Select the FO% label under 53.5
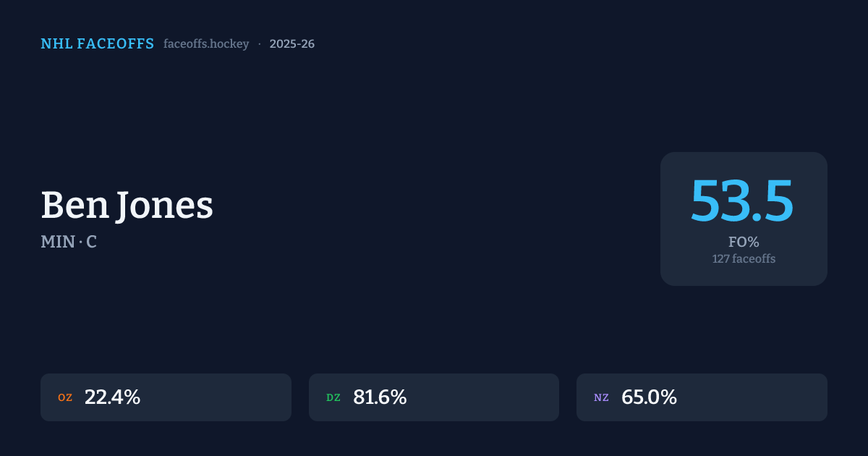 pos(743,242)
